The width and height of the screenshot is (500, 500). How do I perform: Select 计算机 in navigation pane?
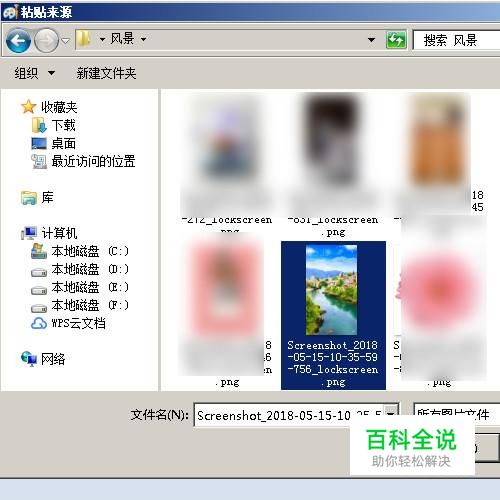[x=59, y=233]
